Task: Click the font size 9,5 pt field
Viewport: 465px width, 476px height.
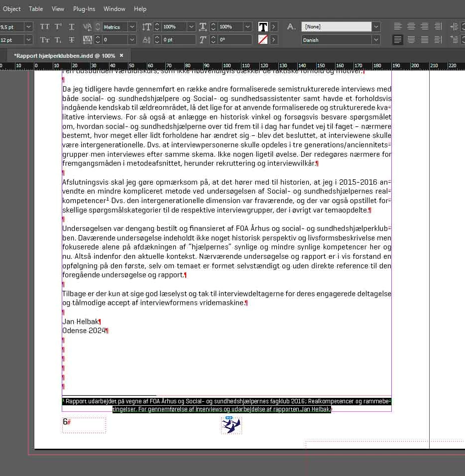Action: tap(11, 27)
